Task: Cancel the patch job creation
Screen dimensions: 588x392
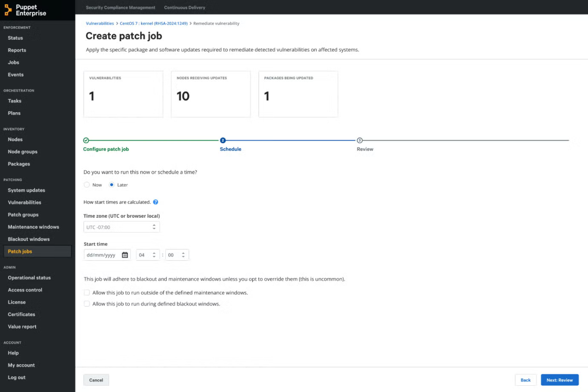Action: click(96, 380)
